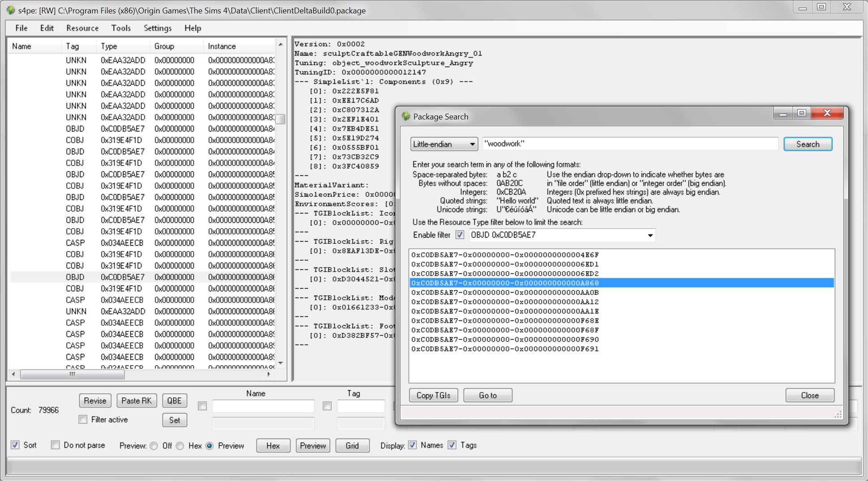The width and height of the screenshot is (868, 481).
Task: Select search result ending in F691
Action: point(621,349)
